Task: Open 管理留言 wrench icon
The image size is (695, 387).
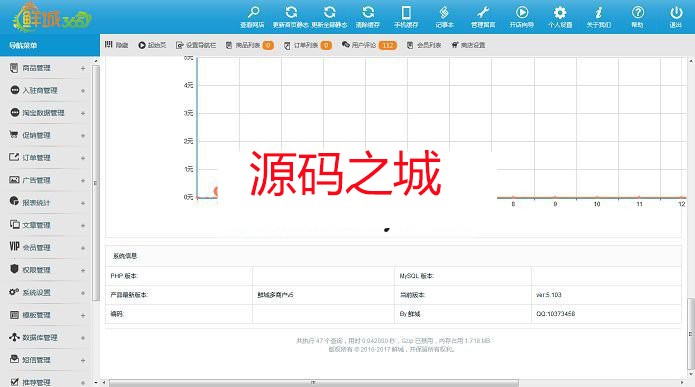Action: click(x=483, y=12)
